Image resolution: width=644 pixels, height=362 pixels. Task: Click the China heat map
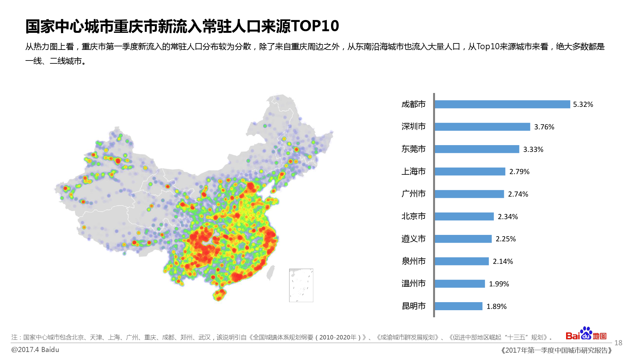coord(194,198)
